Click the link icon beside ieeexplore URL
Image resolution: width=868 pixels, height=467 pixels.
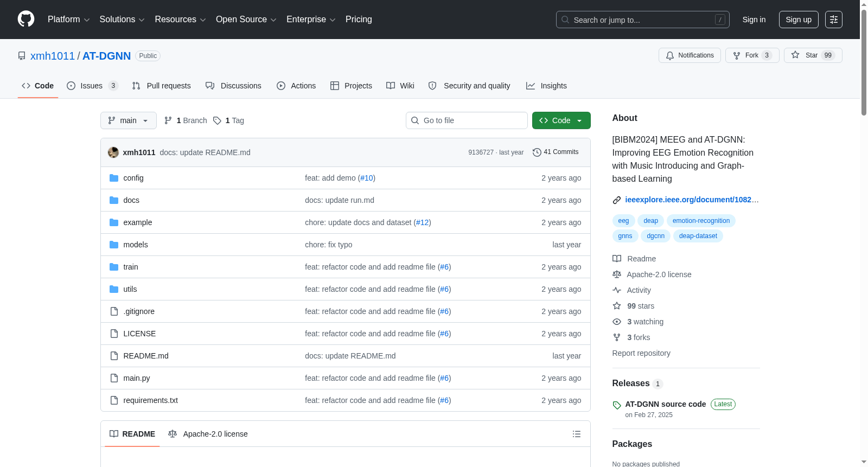pyautogui.click(x=617, y=200)
